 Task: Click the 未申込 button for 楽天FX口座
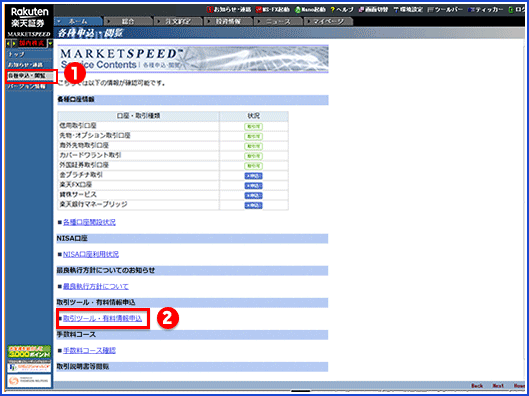click(253, 186)
